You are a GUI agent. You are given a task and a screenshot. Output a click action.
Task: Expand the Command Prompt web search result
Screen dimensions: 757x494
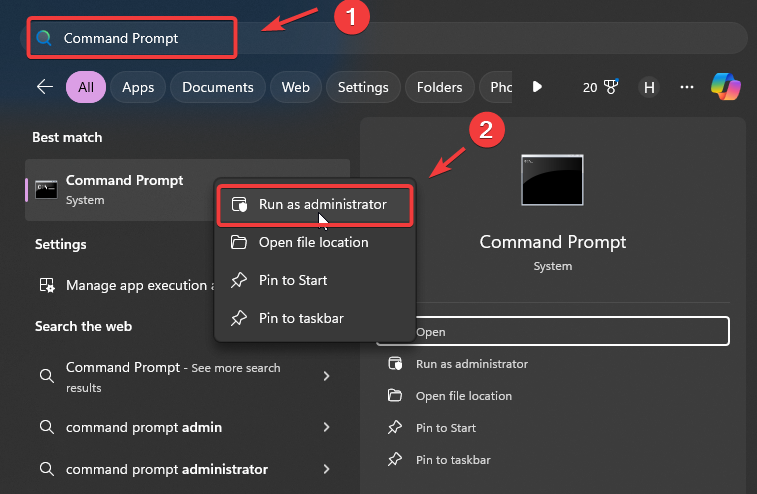[x=326, y=376]
